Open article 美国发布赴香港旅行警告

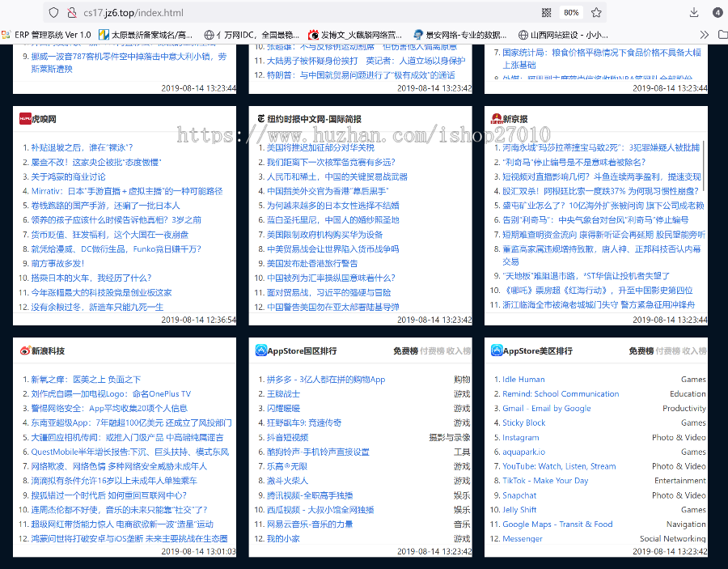[312, 263]
